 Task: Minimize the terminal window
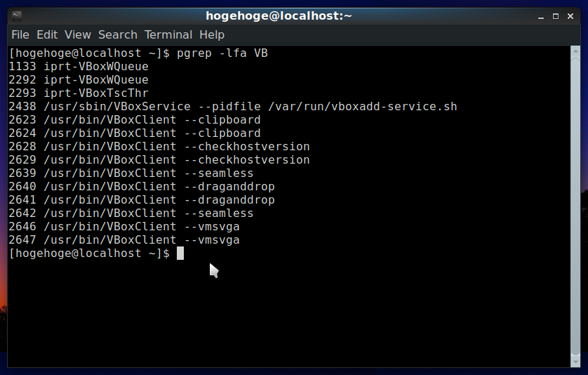(541, 17)
